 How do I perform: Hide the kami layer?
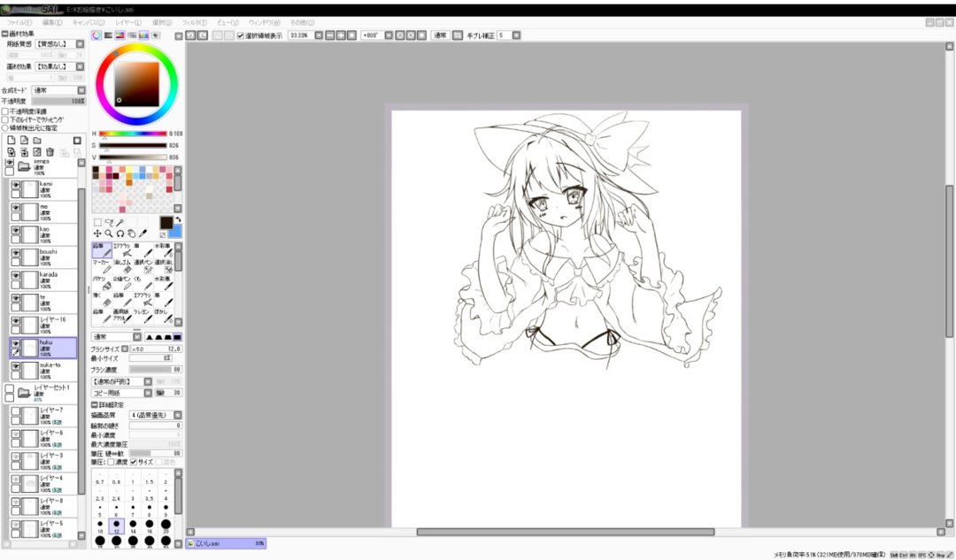coord(15,185)
